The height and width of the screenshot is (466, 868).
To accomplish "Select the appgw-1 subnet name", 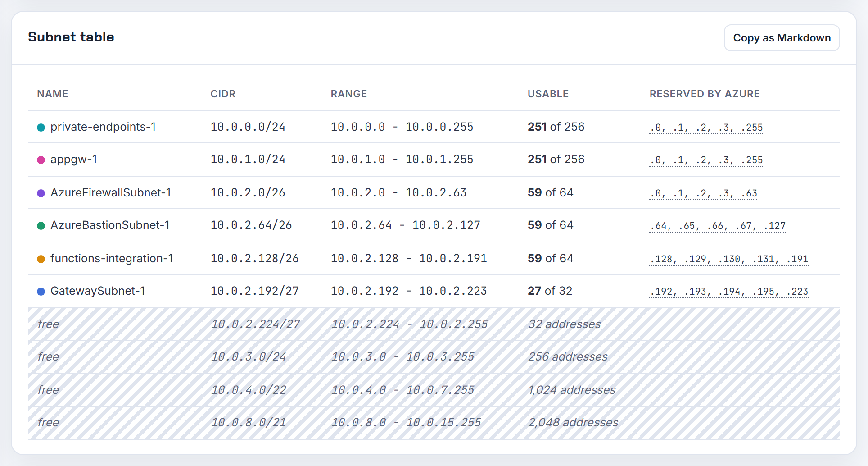I will click(x=74, y=160).
